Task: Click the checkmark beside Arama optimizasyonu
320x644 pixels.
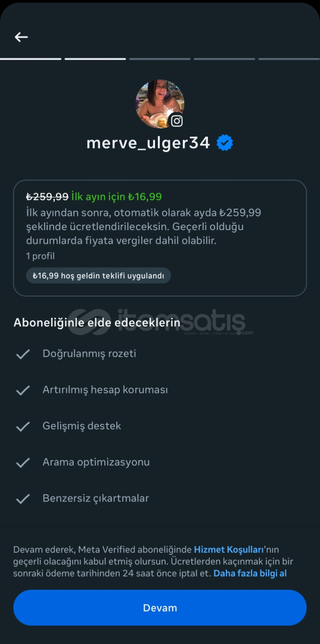Action: [23, 463]
